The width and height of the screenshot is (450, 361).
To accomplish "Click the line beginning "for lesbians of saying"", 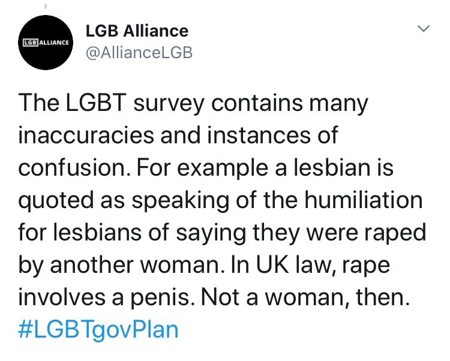I will (x=222, y=232).
